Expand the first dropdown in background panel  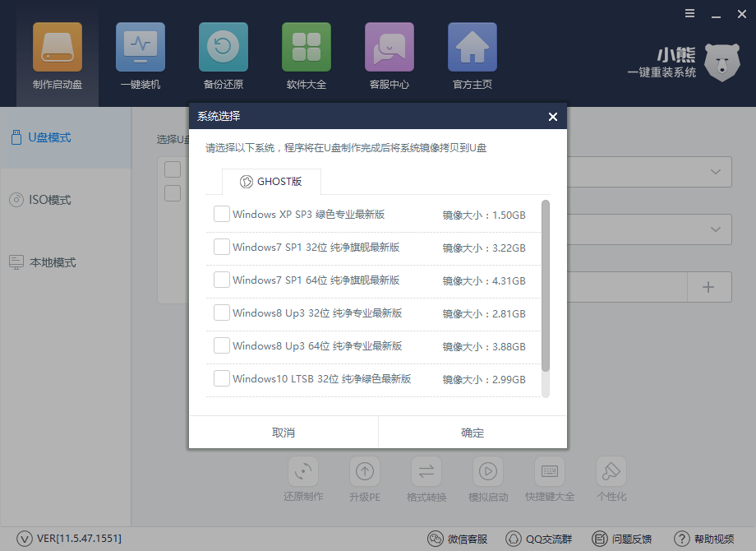pos(716,172)
